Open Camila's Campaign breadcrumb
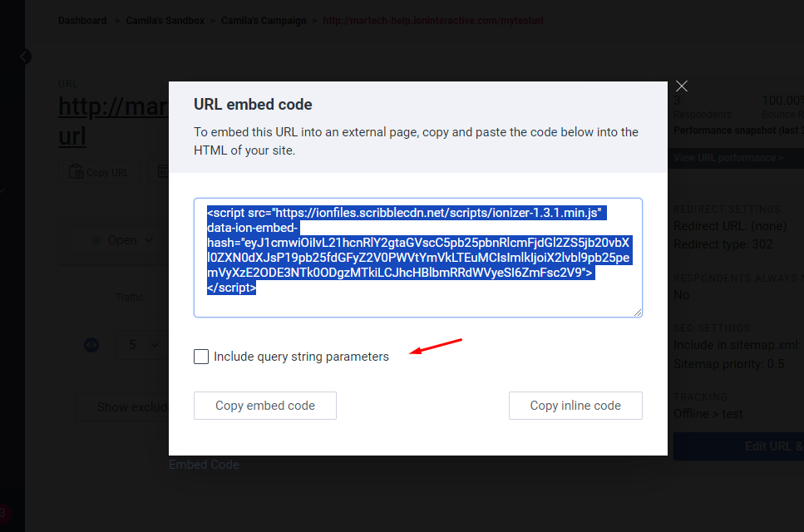Viewport: 804px width, 532px height. 264,21
